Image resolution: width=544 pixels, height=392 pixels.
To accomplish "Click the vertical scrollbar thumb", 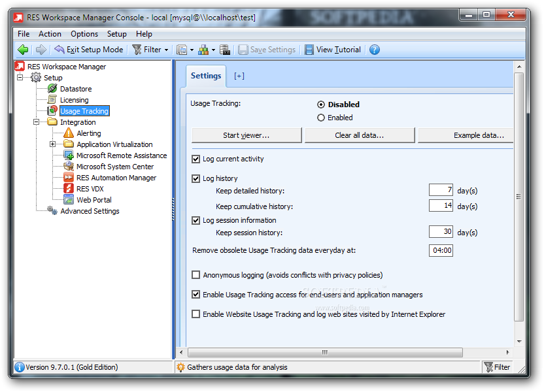I will point(518,197).
